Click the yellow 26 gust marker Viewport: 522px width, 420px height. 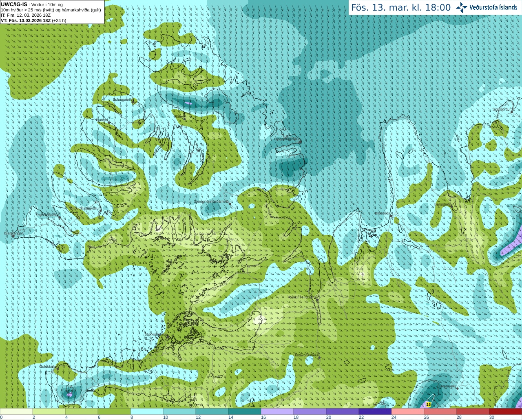click(428, 405)
